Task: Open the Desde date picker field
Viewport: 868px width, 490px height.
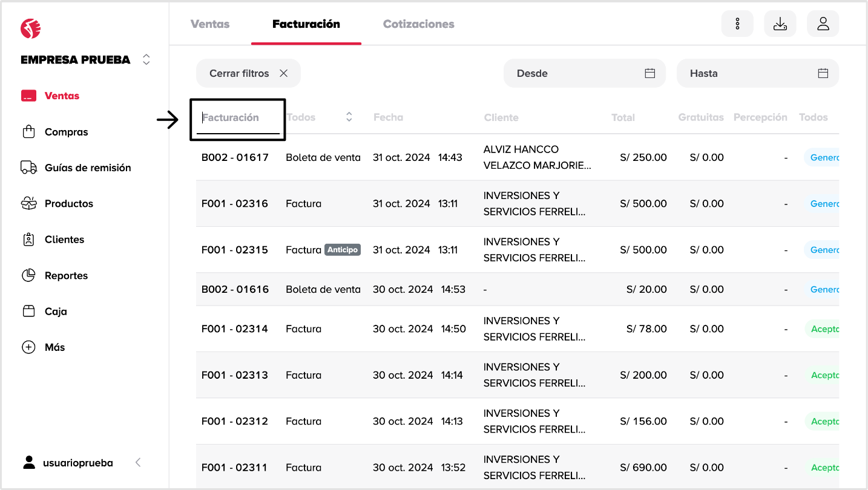Action: (x=584, y=73)
